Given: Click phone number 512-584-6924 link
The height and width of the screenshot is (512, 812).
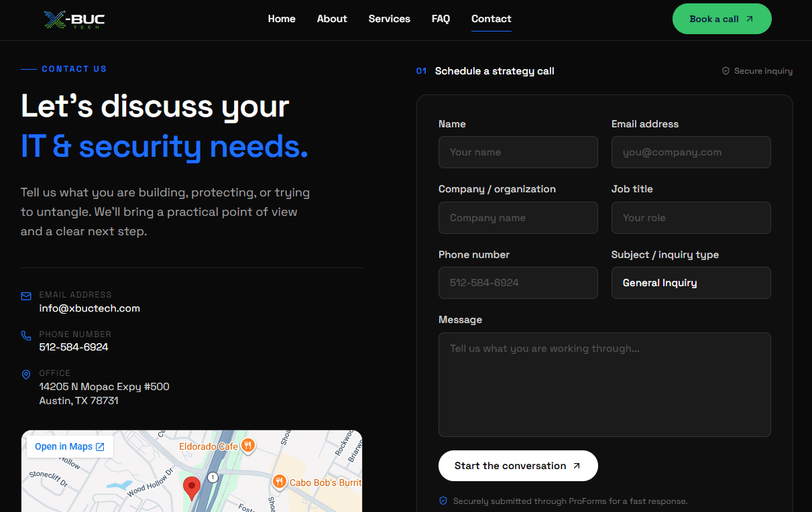Looking at the screenshot, I should [74, 347].
